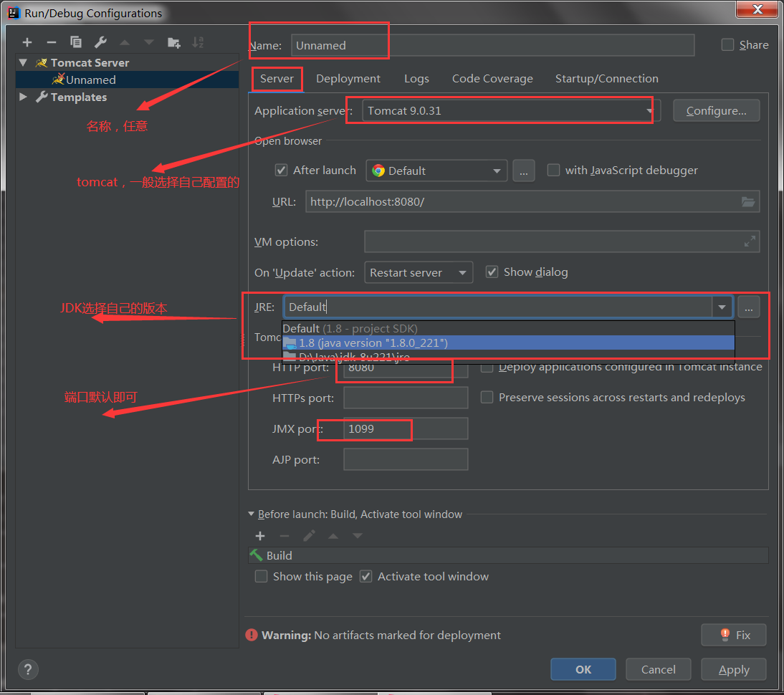Remove the Before launch task
Image resolution: width=784 pixels, height=695 pixels.
285,536
